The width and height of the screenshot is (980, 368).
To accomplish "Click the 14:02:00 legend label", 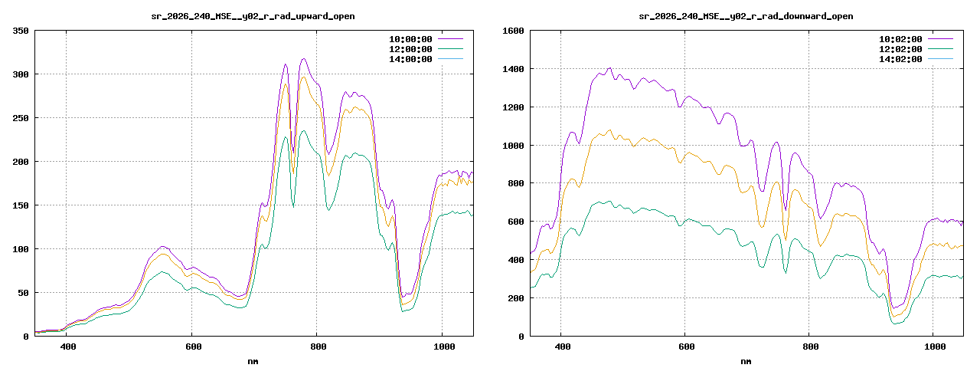I will (900, 59).
